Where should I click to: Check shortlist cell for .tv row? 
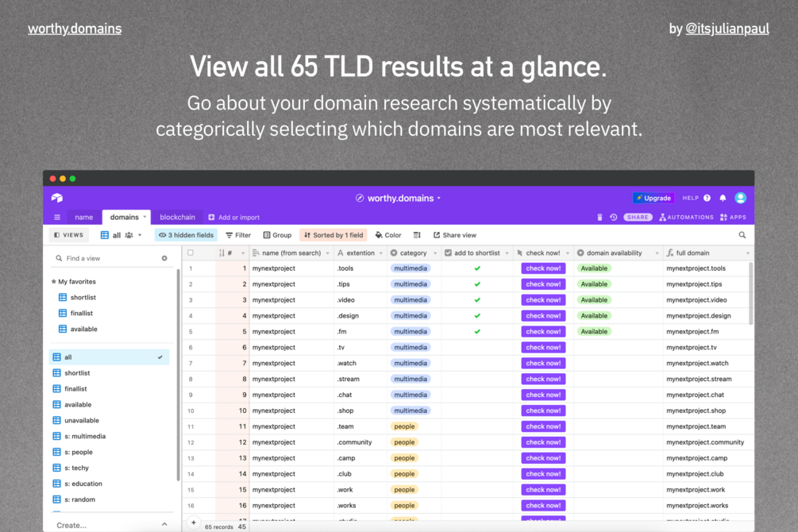(477, 347)
